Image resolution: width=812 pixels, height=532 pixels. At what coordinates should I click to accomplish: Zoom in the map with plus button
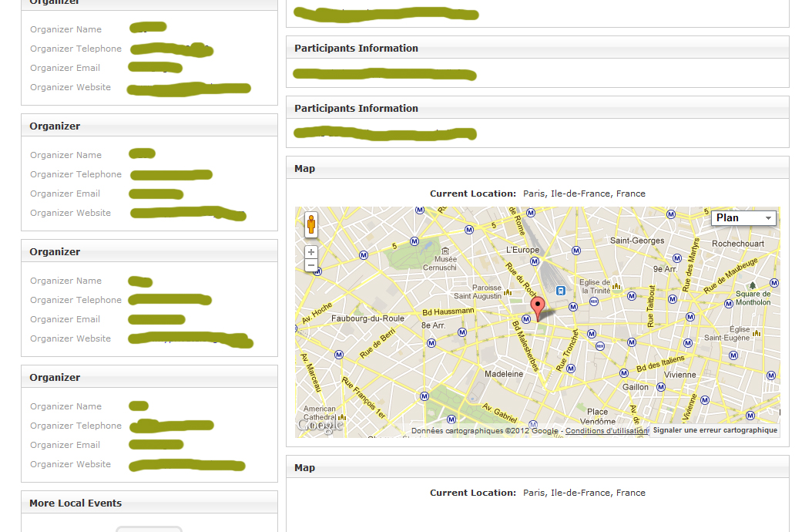pyautogui.click(x=311, y=252)
